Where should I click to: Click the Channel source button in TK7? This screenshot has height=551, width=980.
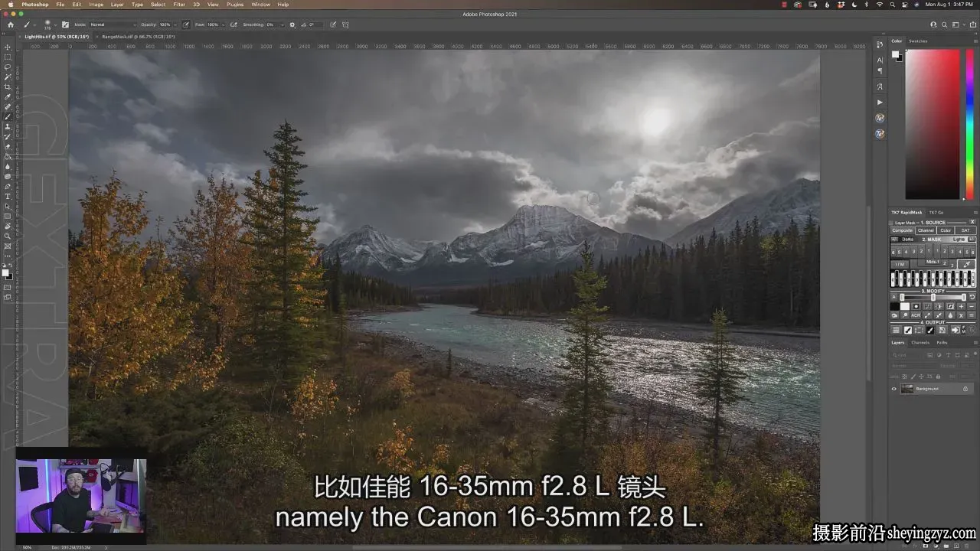pyautogui.click(x=926, y=230)
